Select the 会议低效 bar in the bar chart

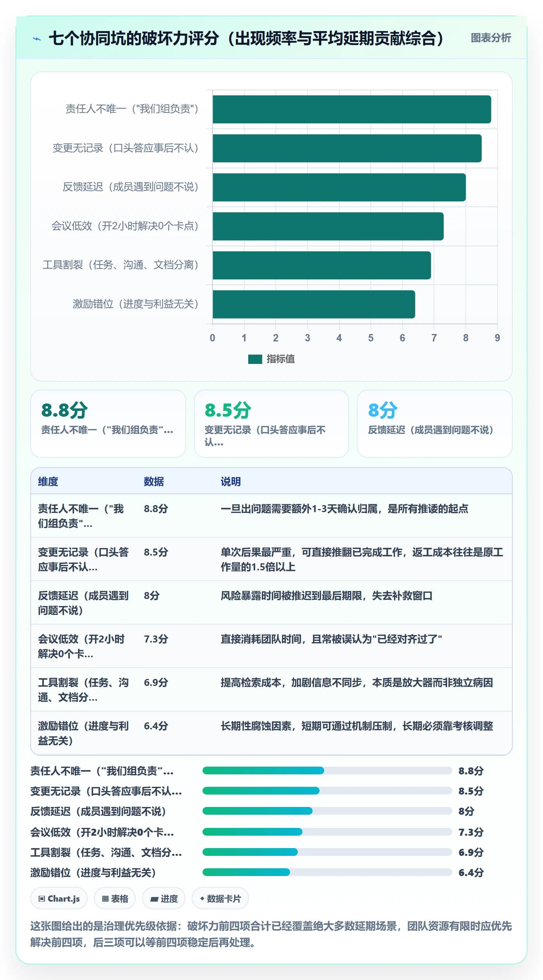tap(328, 226)
